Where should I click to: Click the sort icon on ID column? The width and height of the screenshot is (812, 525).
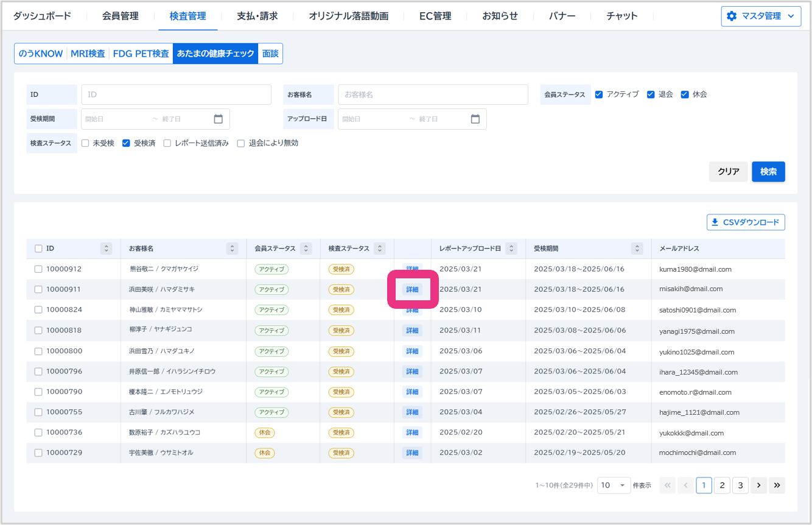[107, 248]
